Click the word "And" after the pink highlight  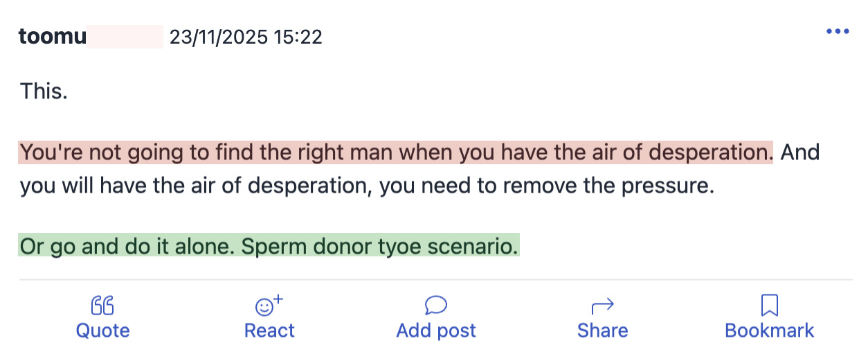pyautogui.click(x=800, y=152)
